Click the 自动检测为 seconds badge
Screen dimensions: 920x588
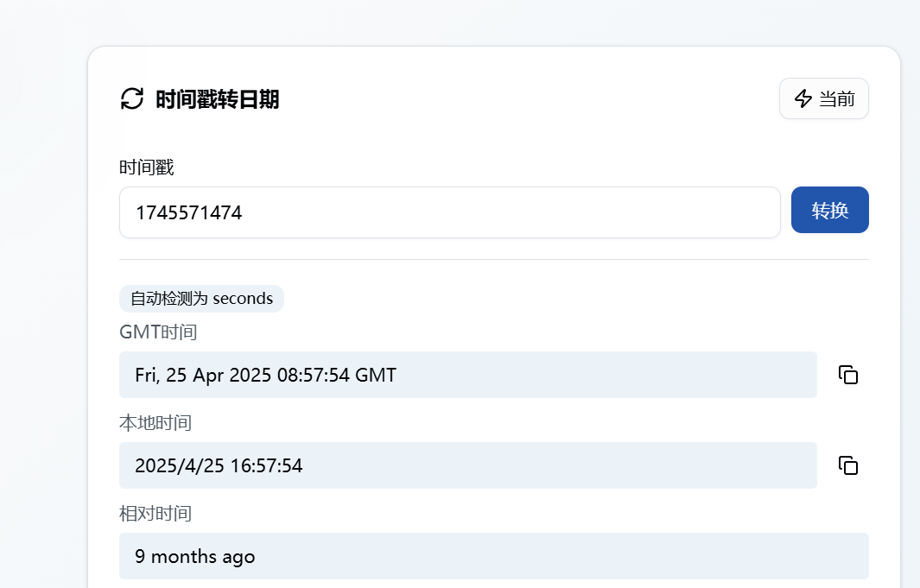coord(201,299)
